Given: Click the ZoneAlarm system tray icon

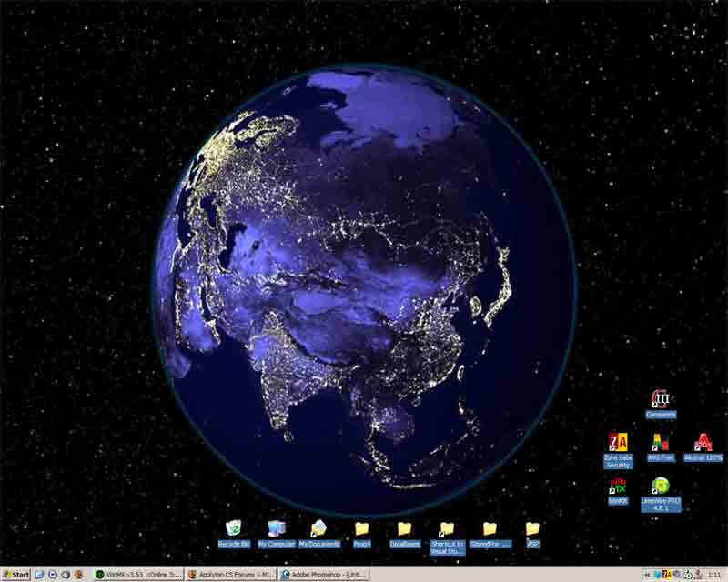Looking at the screenshot, I should pyautogui.click(x=667, y=575).
